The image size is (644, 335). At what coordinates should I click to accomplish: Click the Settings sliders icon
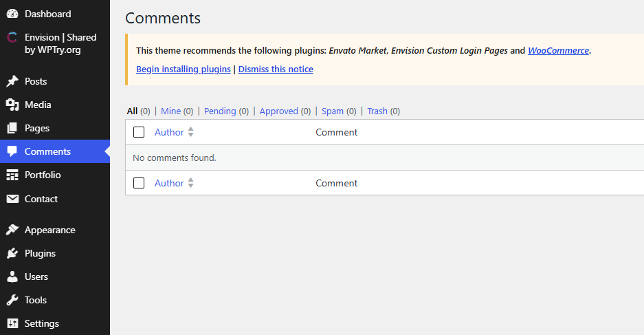[12, 323]
